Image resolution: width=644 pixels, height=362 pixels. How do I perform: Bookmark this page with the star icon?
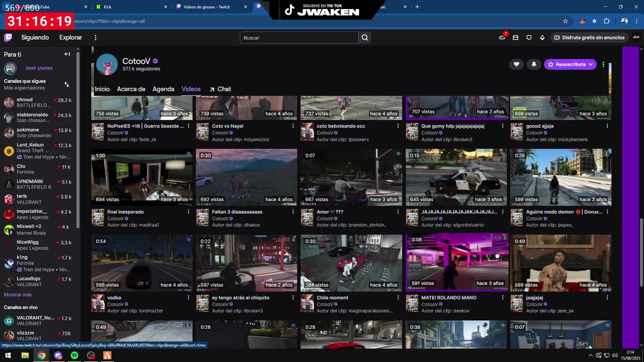(566, 21)
